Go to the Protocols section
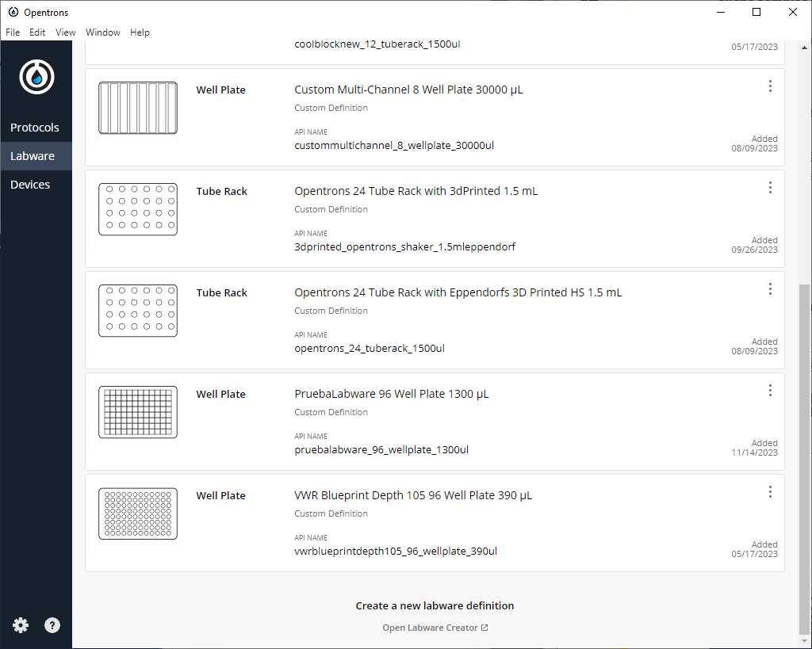The image size is (812, 649). [x=35, y=128]
